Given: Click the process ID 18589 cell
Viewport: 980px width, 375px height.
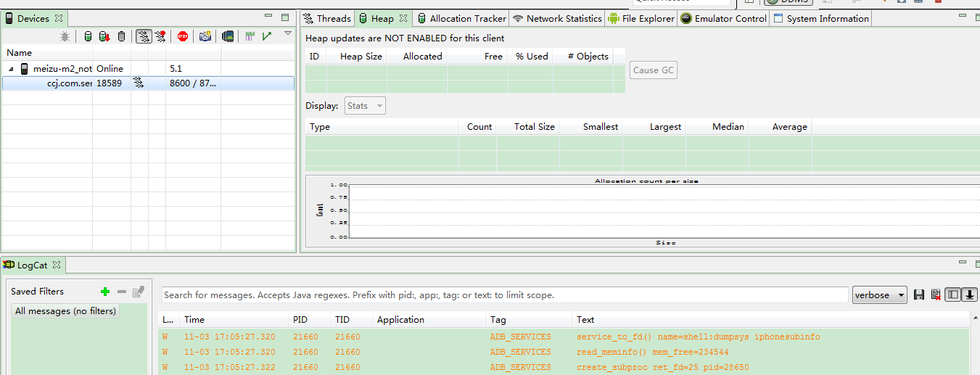Looking at the screenshot, I should tap(109, 83).
